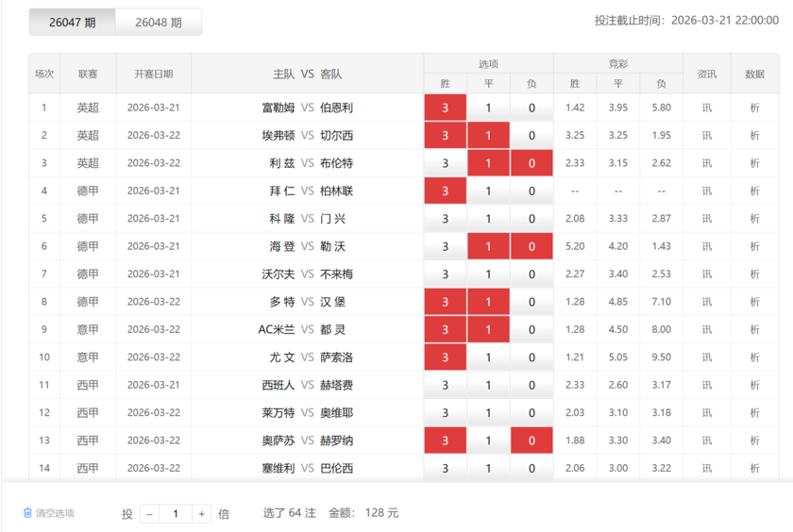Click the 开赛日期 column header
This screenshot has width=793, height=532.
[x=154, y=74]
